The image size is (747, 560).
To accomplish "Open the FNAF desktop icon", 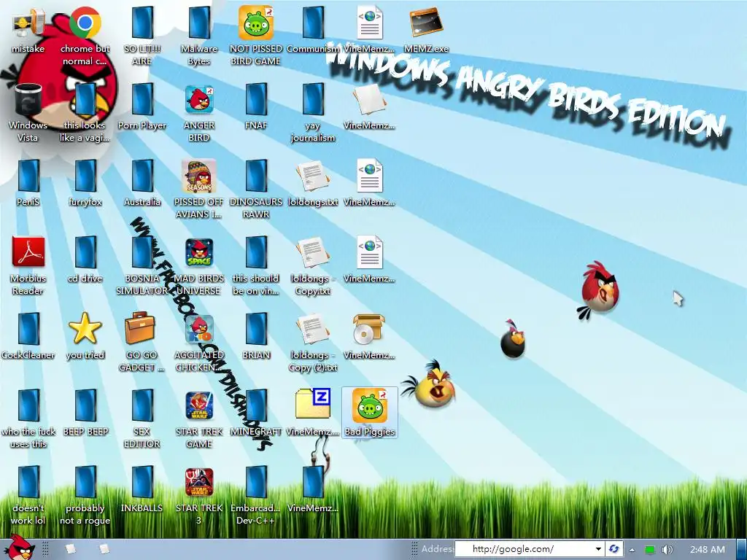I will [x=256, y=107].
